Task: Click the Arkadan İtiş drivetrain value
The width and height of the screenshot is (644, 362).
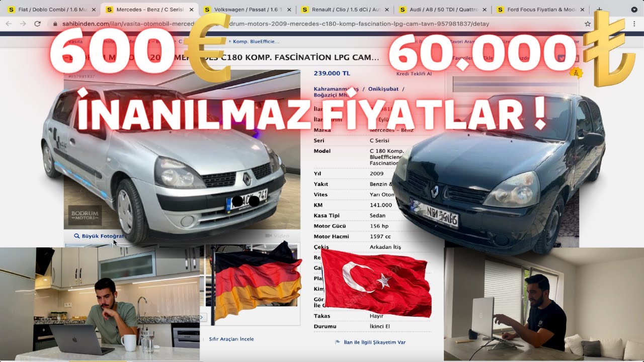Action: (385, 247)
